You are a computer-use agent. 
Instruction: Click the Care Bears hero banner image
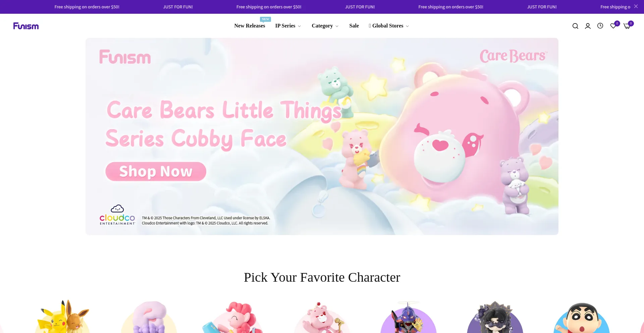[322, 136]
